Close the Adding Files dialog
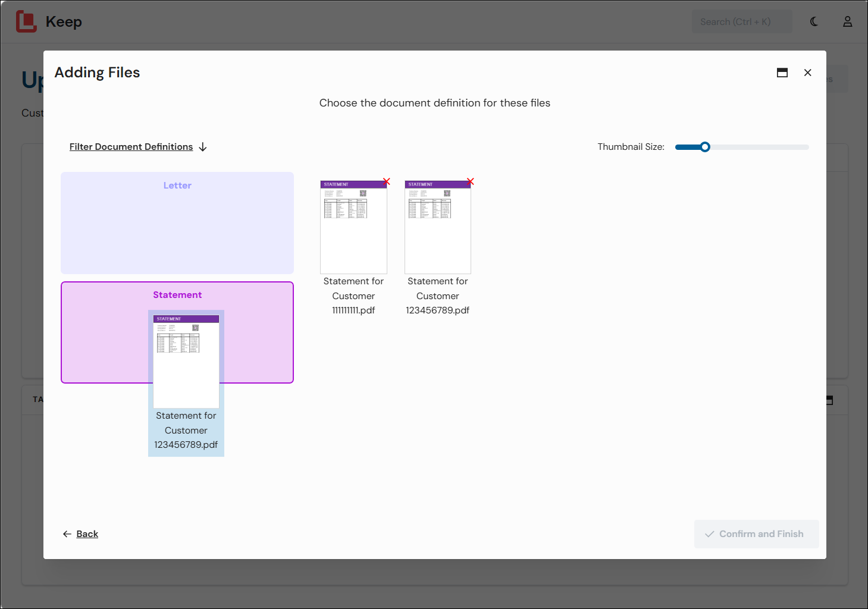 tap(807, 73)
